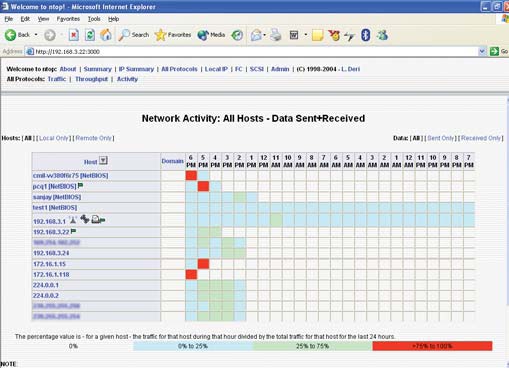This screenshot has height=368, width=509.
Task: Open host test1 [NetBIOS]
Action: (x=55, y=208)
